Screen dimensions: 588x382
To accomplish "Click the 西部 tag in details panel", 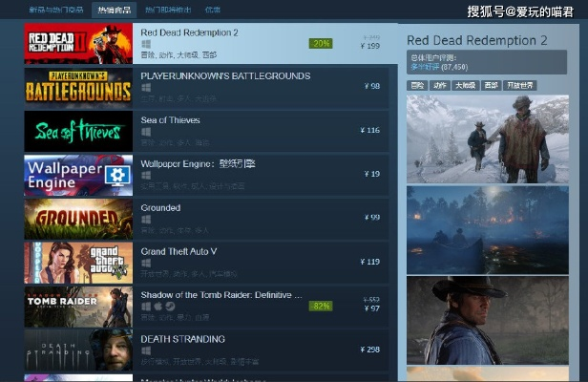I will 491,86.
